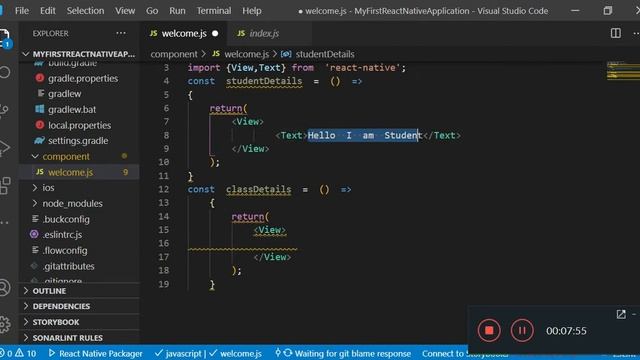Viewport: 640px width, 360px height.
Task: Click welcome.js check status item
Action: [236, 353]
